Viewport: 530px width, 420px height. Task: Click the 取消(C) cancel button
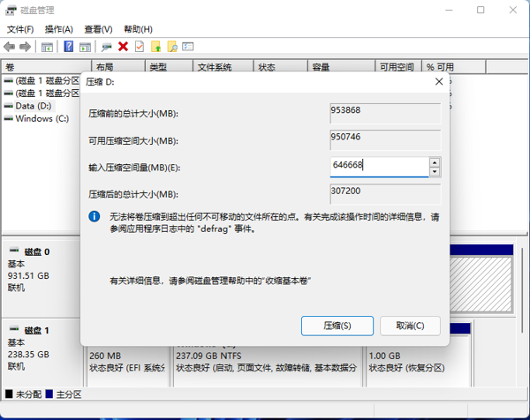tap(410, 326)
